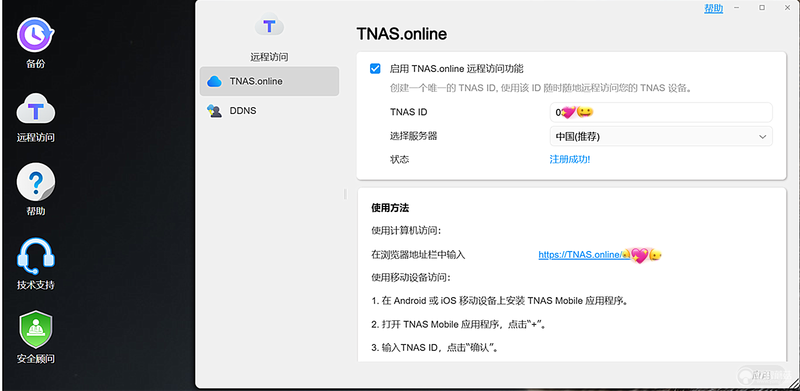
Task: Click the TNAS ID field label
Action: (x=408, y=112)
